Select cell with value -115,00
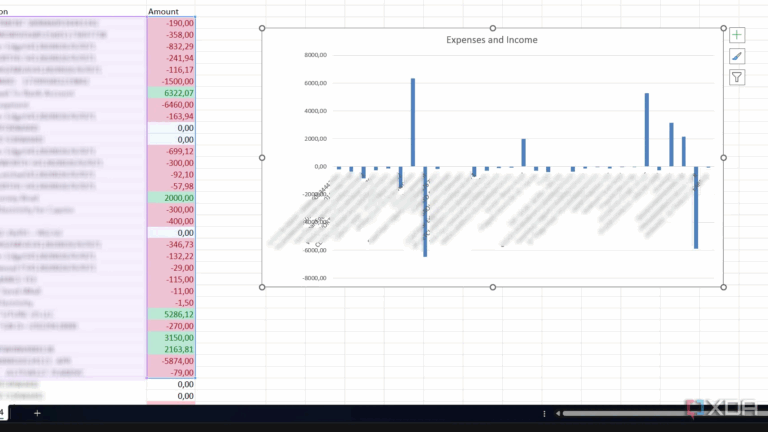Viewport: 768px width, 432px height. click(171, 280)
